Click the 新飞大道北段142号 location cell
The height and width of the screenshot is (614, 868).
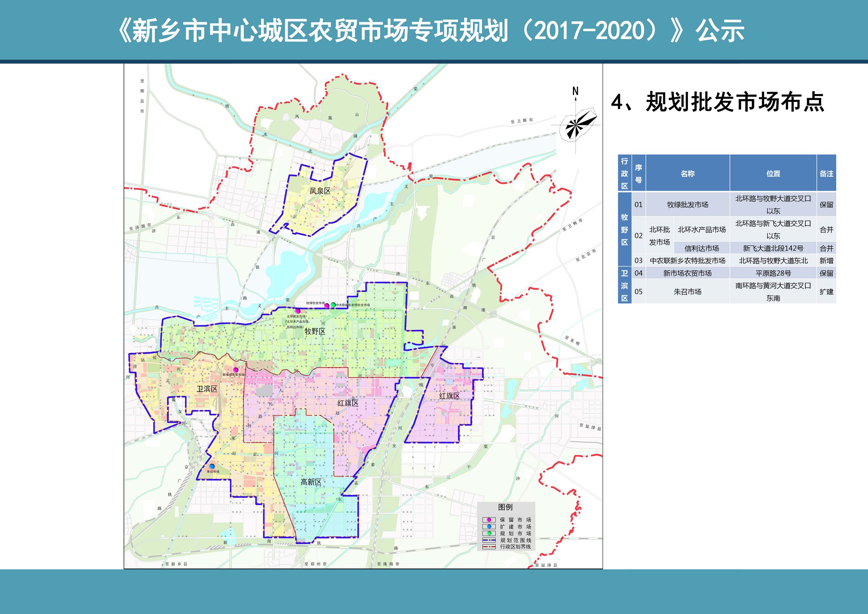tap(773, 248)
